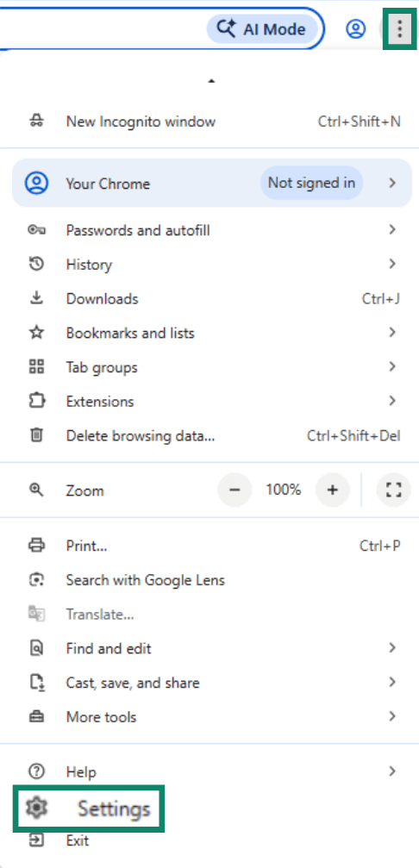Click the Downloads arrow icon
The image size is (419, 868).
(36, 298)
